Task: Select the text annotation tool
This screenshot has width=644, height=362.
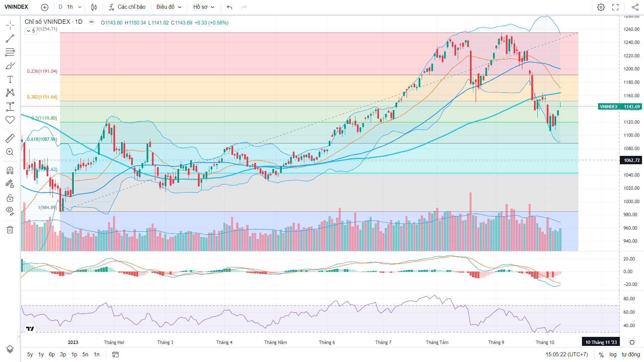Action: (10, 79)
